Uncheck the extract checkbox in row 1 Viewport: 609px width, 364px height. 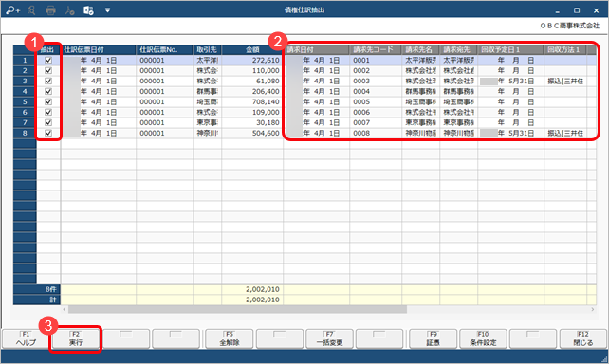[x=48, y=60]
